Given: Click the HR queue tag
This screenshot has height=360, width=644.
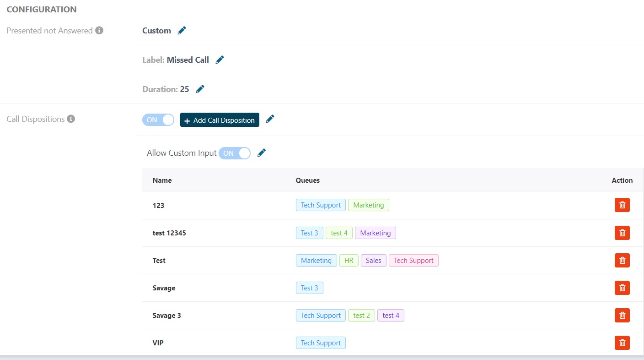Looking at the screenshot, I should [349, 260].
